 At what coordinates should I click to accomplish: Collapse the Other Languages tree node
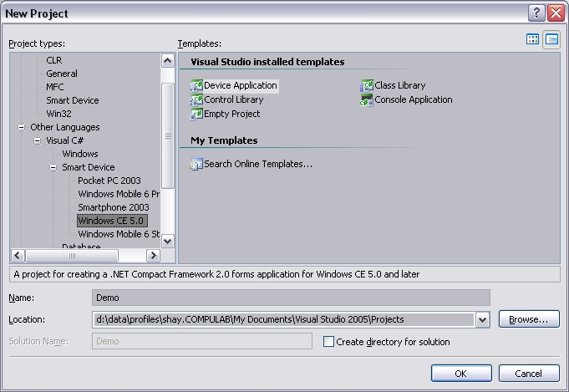tap(22, 127)
